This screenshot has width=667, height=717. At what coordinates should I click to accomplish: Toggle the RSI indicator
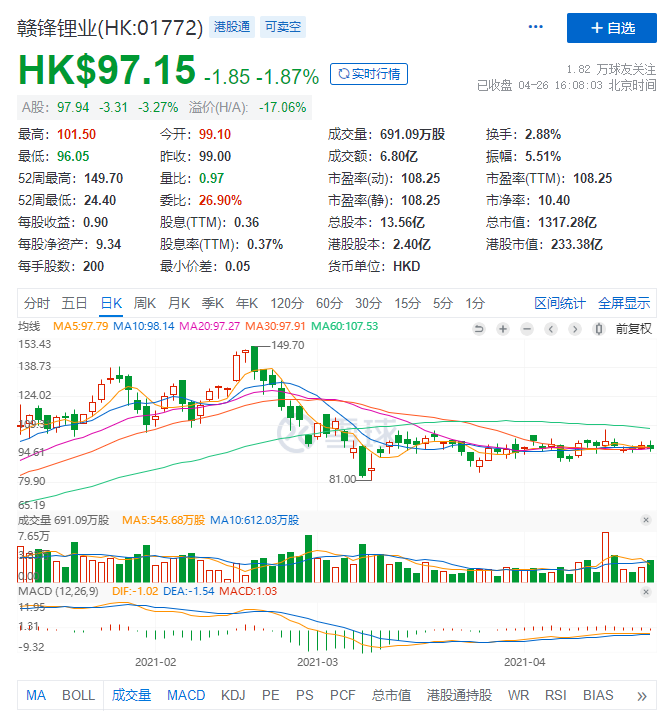pos(555,696)
